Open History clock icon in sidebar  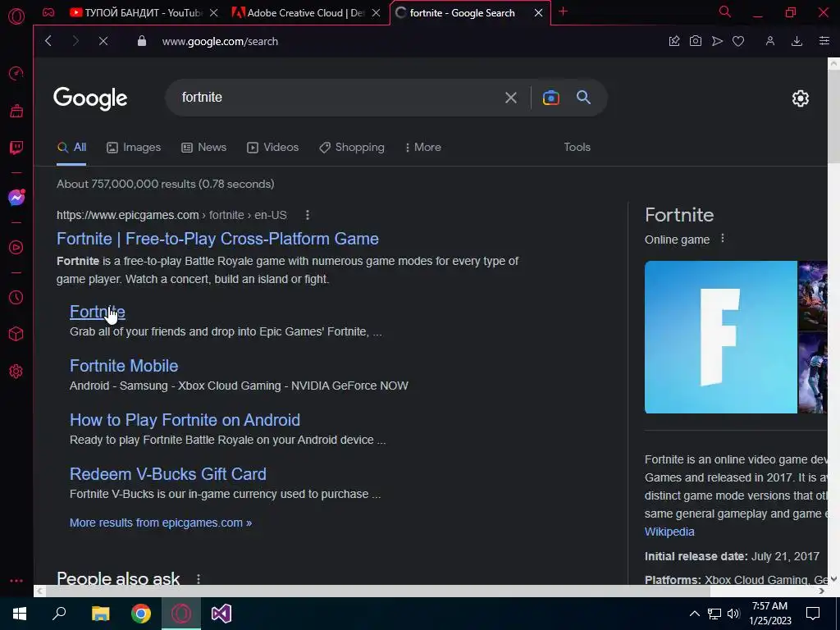coord(16,297)
